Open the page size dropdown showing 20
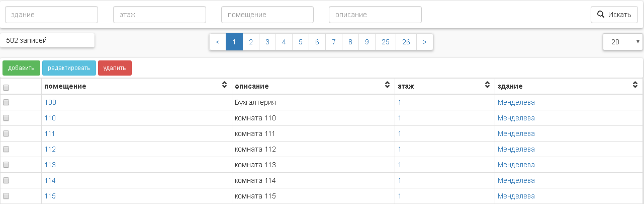 tap(622, 42)
